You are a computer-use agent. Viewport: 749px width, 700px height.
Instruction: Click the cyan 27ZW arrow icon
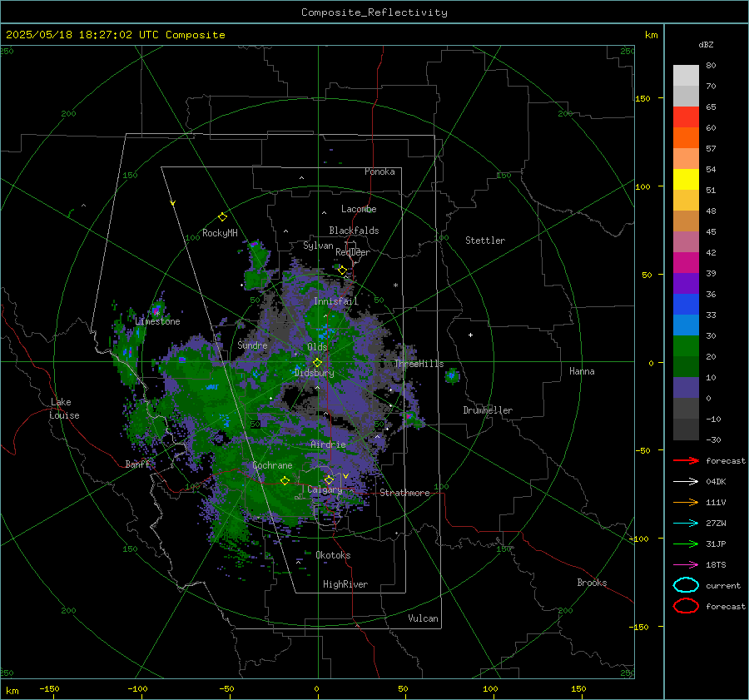(686, 524)
